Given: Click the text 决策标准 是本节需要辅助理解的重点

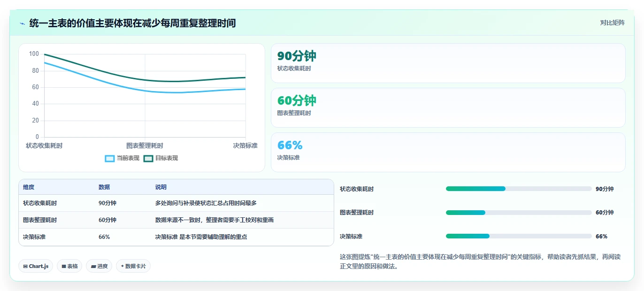Looking at the screenshot, I should pyautogui.click(x=201, y=237).
